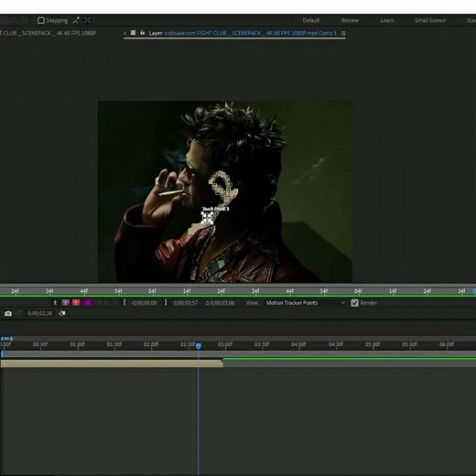Click the first purple channel icon in Layer panel
The width and height of the screenshot is (476, 476).
[x=65, y=302]
